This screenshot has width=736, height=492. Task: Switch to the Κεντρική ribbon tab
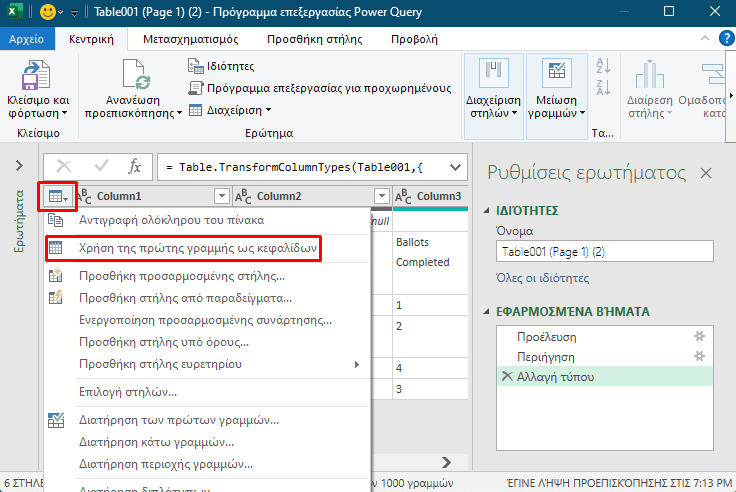tap(92, 39)
